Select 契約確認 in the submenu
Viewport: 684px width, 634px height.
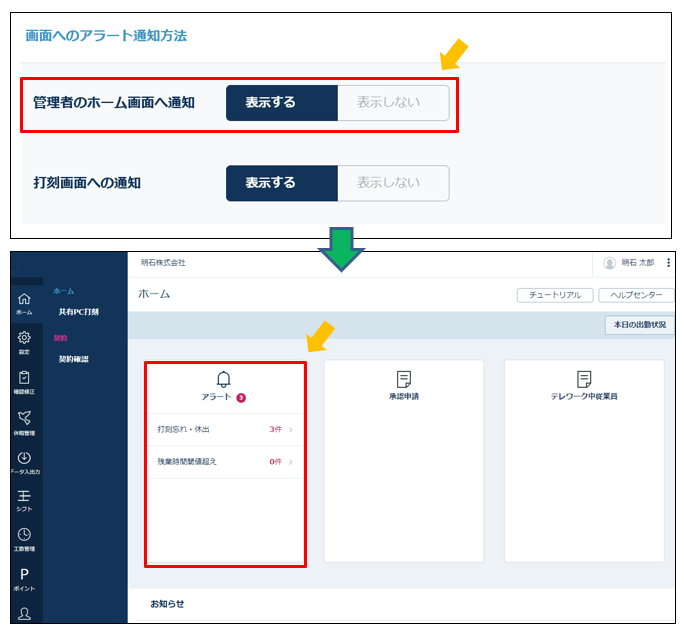point(74,359)
